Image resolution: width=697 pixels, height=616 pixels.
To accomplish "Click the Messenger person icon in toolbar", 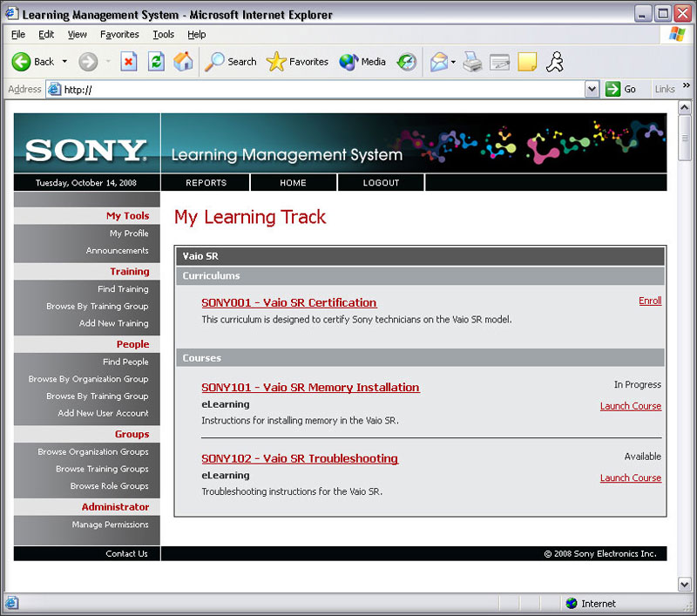I will click(555, 62).
